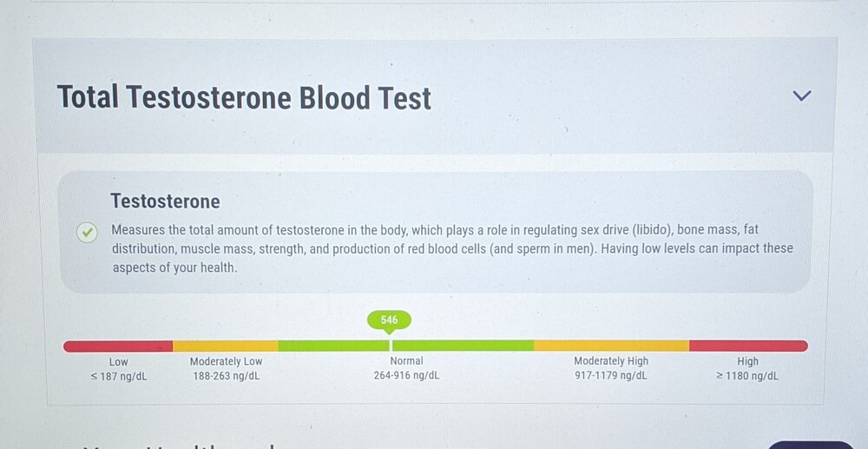Click the 546 result value marker

click(x=389, y=320)
